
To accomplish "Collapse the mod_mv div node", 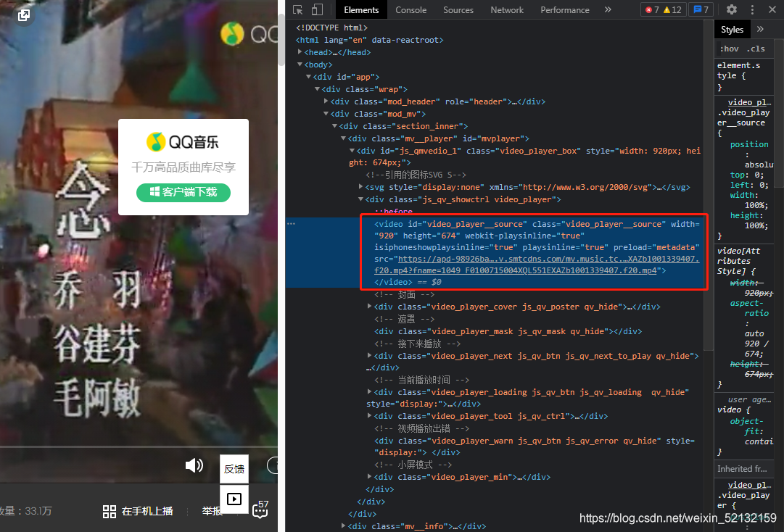I will [x=326, y=113].
